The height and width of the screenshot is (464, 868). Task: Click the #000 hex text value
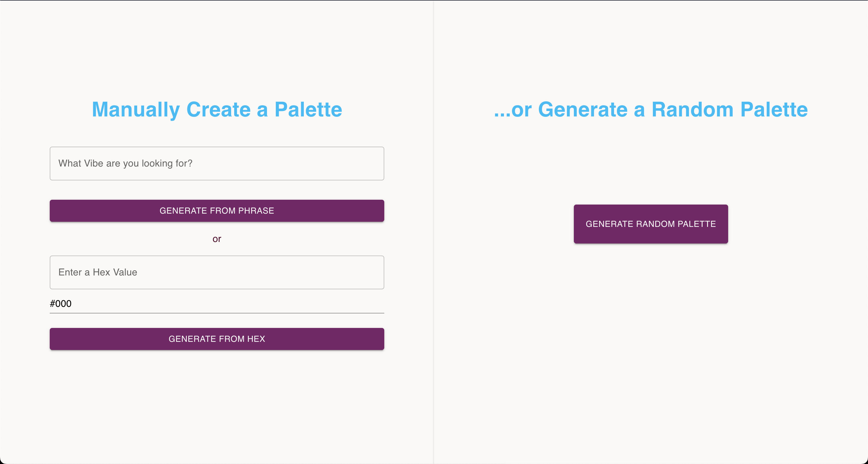[61, 304]
